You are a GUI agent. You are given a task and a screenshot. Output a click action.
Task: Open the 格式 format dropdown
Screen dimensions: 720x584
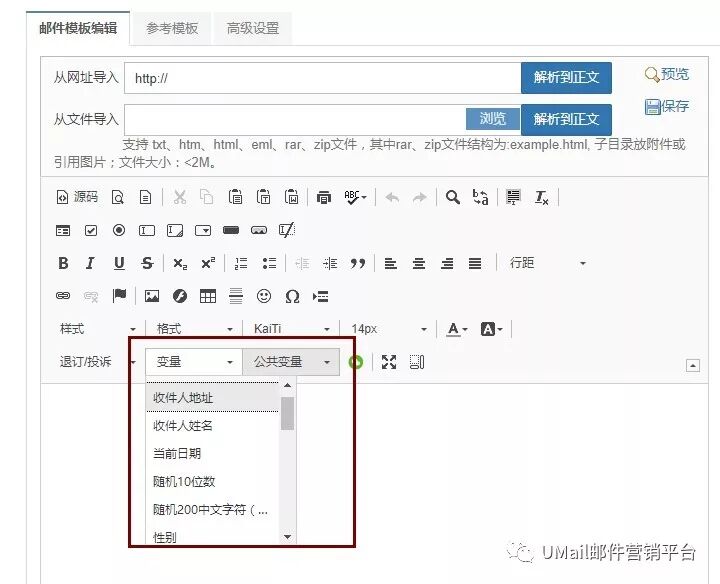click(194, 329)
